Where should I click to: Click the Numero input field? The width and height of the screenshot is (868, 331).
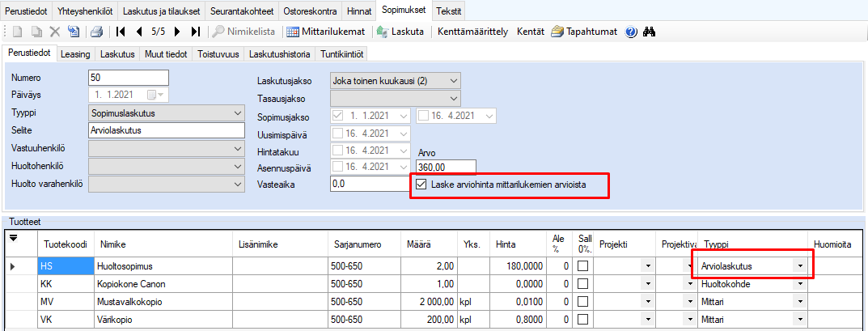[129, 78]
